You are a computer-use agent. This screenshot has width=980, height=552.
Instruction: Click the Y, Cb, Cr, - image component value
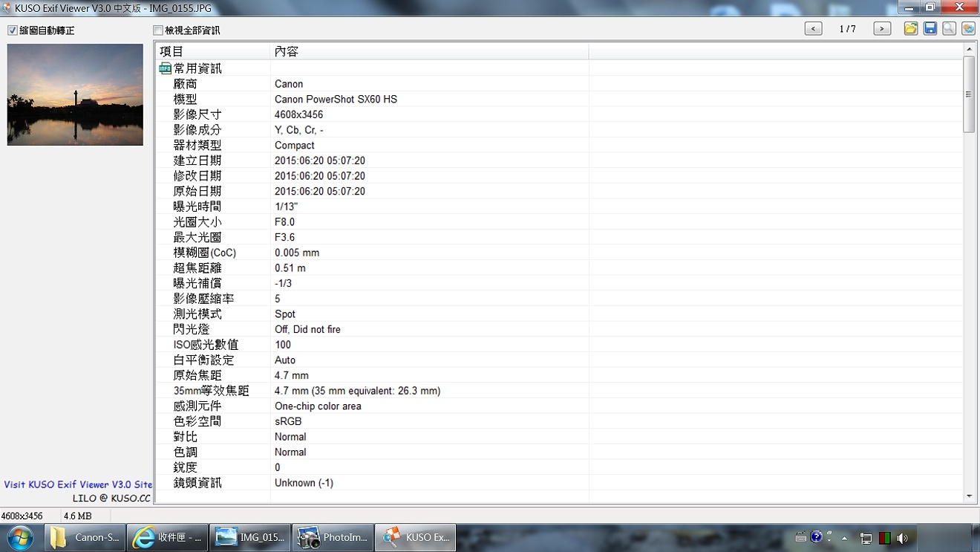(x=298, y=130)
